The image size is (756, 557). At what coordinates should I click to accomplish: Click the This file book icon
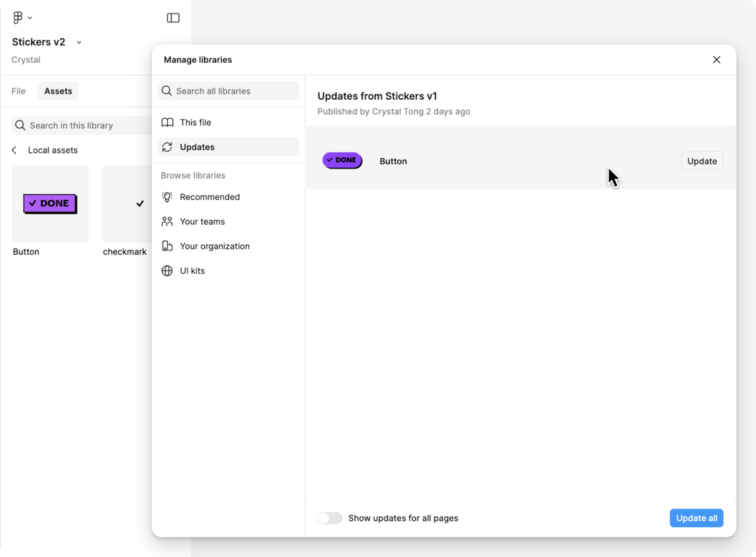point(167,122)
